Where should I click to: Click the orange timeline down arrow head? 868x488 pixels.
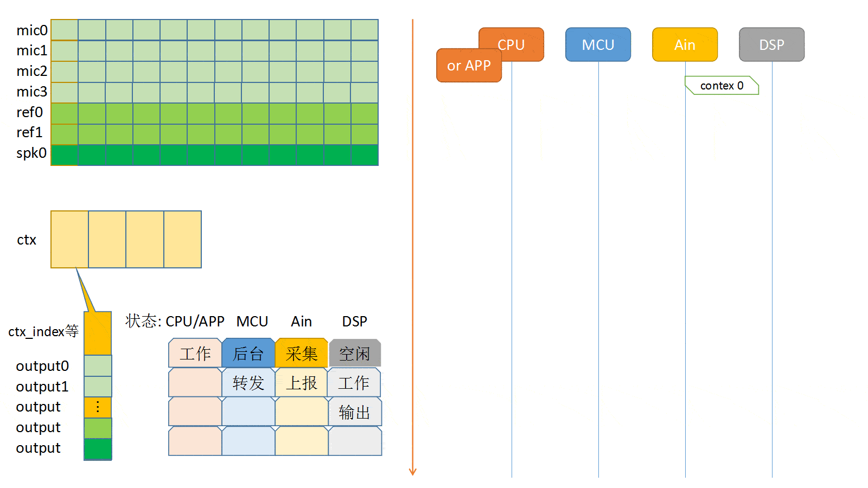click(x=412, y=472)
